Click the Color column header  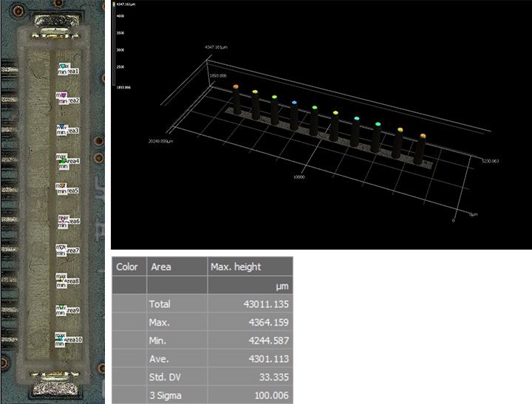tap(129, 267)
